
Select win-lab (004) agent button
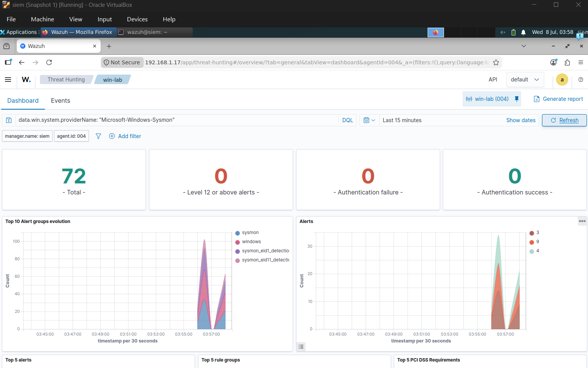(488, 99)
